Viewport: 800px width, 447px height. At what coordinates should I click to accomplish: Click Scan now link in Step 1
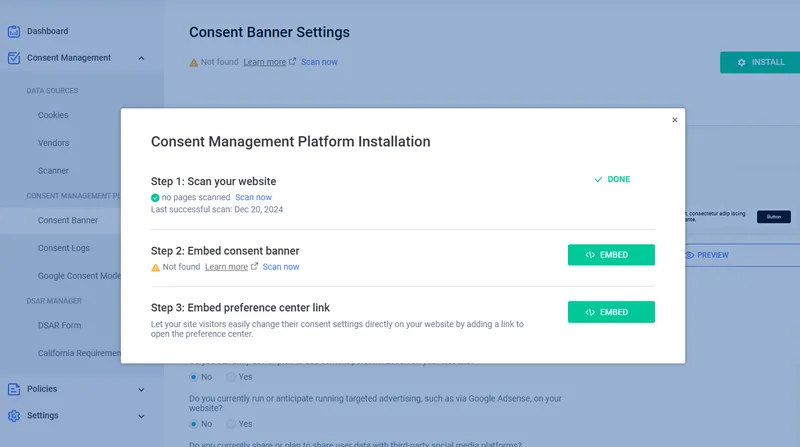[x=253, y=197]
